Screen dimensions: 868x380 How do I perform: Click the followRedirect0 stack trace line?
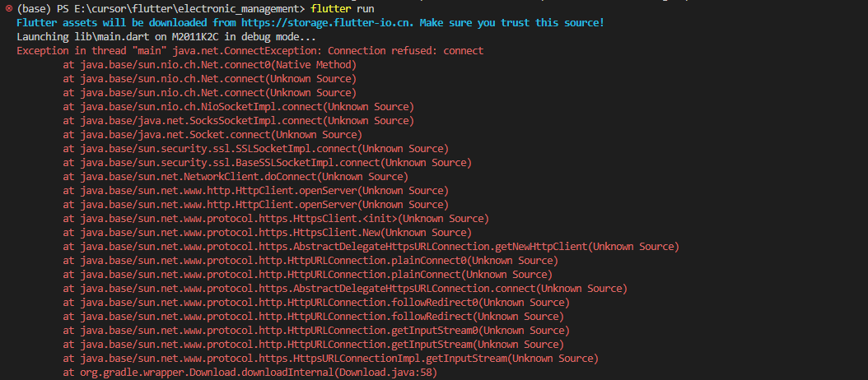(313, 302)
